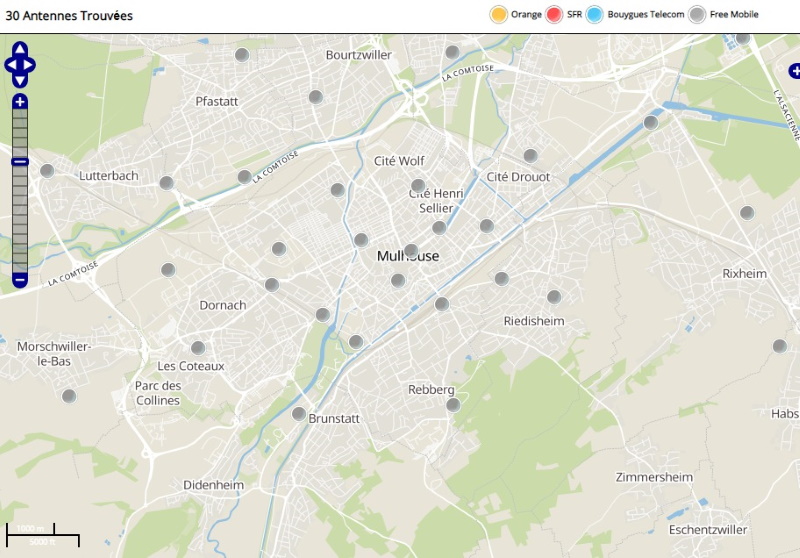Toggle the SFR operator filter

pyautogui.click(x=555, y=14)
